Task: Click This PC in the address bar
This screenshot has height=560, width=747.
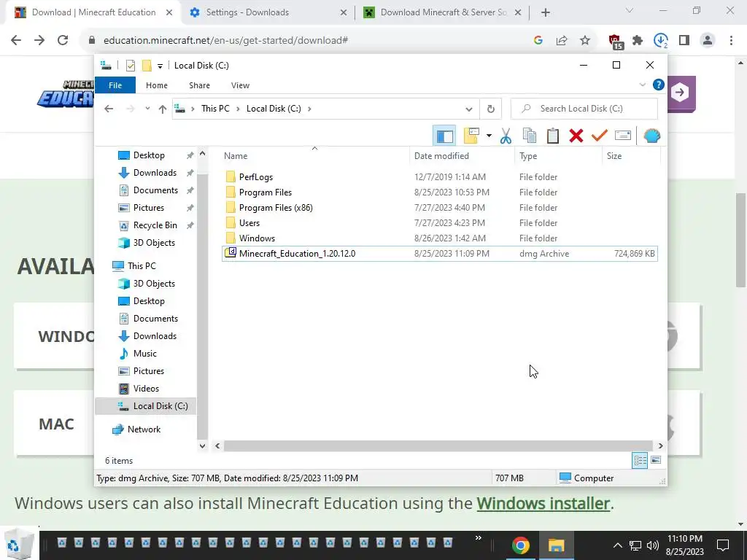Action: click(215, 109)
